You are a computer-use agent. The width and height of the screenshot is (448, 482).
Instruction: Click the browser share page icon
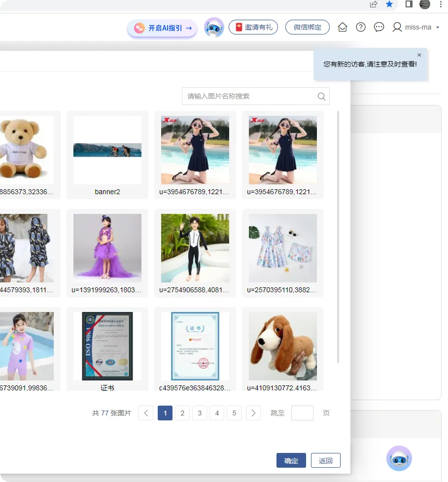pos(373,4)
